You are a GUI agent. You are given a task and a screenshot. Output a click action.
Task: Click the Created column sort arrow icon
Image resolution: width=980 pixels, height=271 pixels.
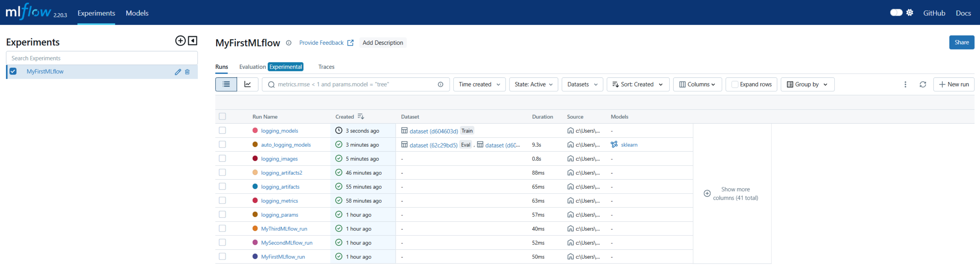(361, 117)
